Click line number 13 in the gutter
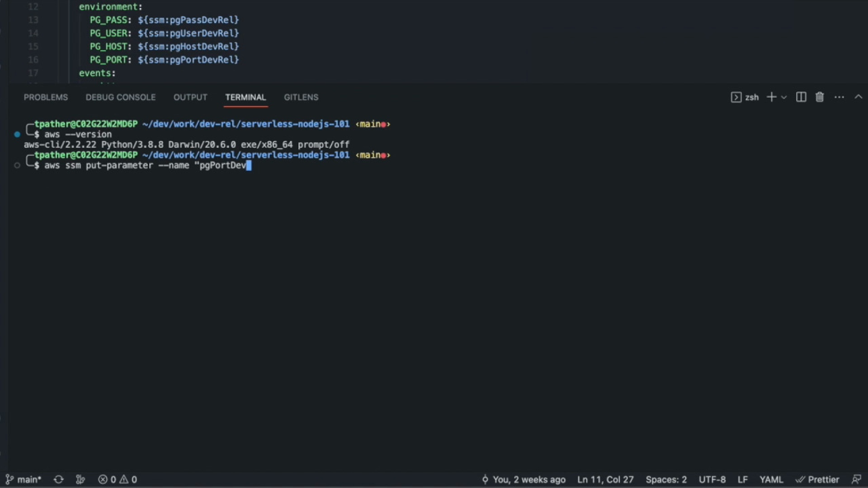868x488 pixels. pyautogui.click(x=33, y=20)
